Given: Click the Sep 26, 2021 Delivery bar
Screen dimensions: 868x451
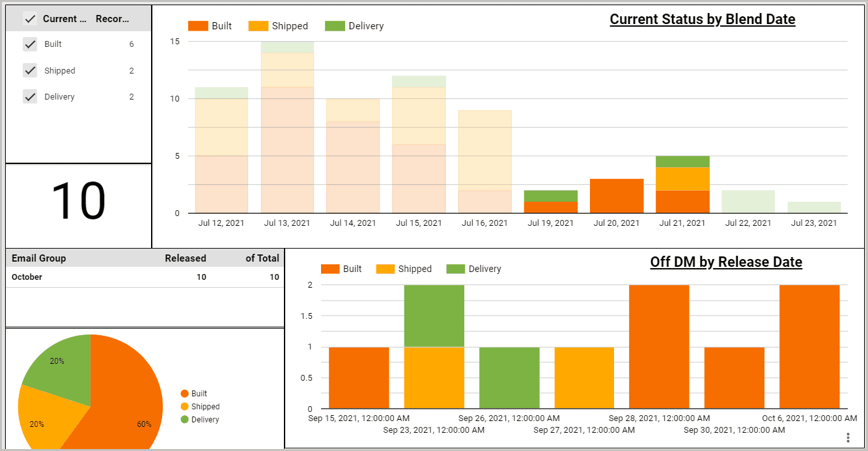Looking at the screenshot, I should (x=509, y=378).
